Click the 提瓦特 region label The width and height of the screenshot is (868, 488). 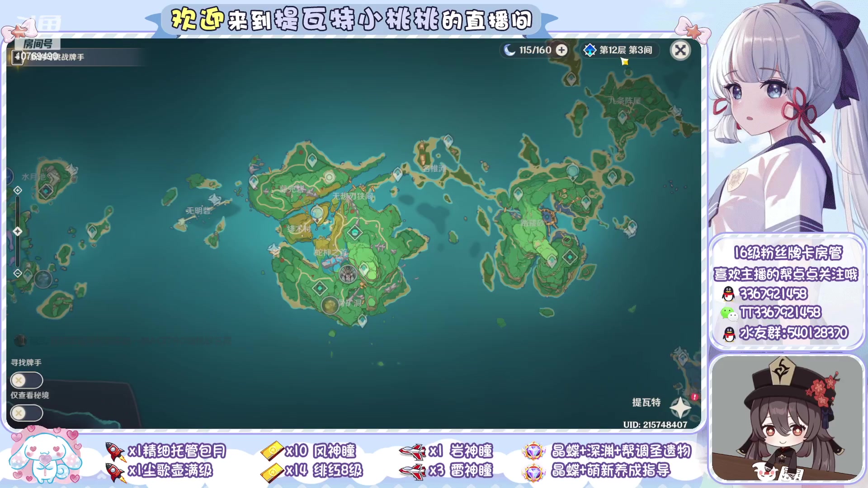646,402
